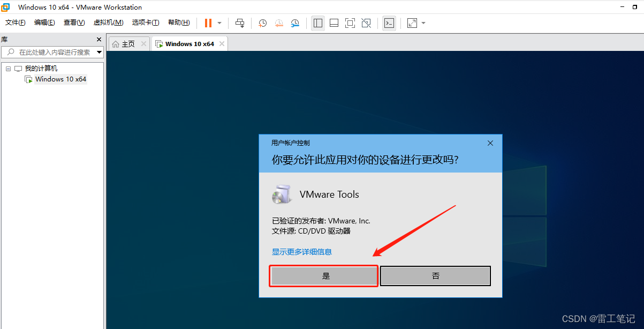Viewport: 644px width, 329px height.
Task: Pause the virtual machine with the orange button
Action: click(208, 23)
